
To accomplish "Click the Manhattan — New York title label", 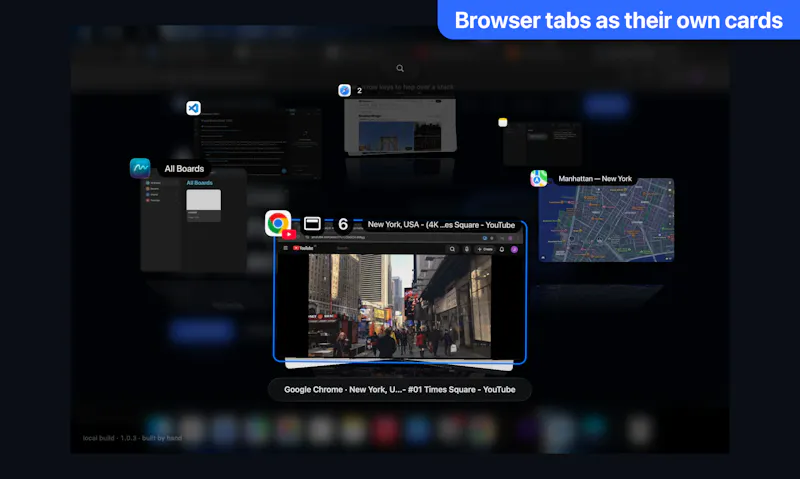I will coord(595,179).
